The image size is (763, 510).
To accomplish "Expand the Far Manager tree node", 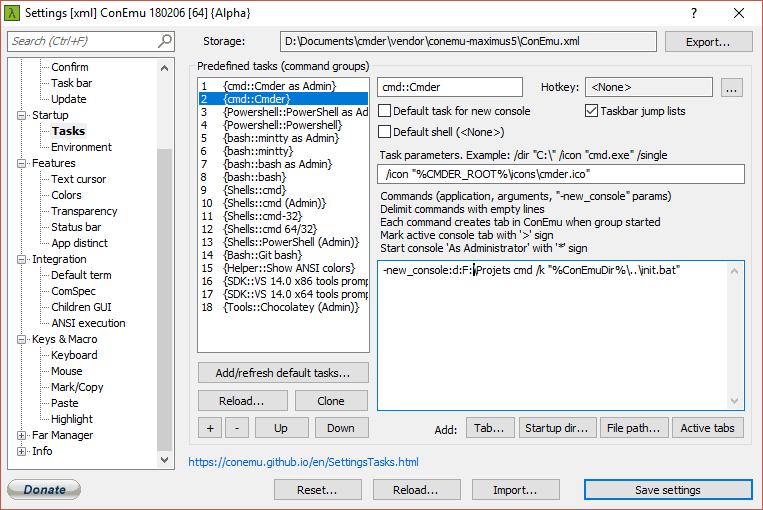I will 21,435.
